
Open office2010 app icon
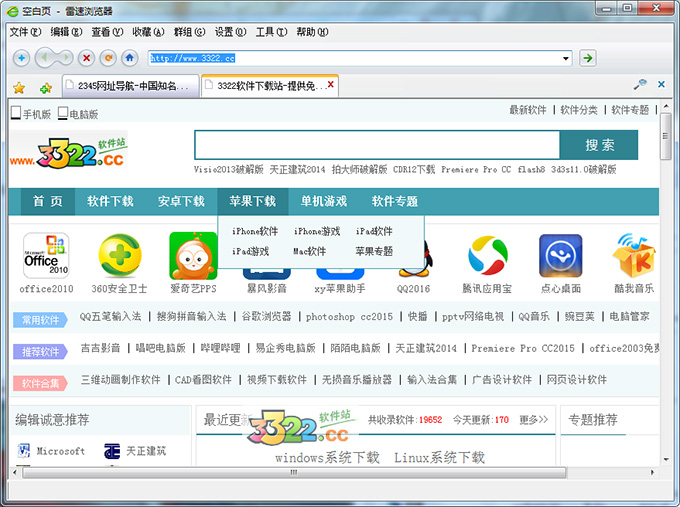tap(46, 255)
